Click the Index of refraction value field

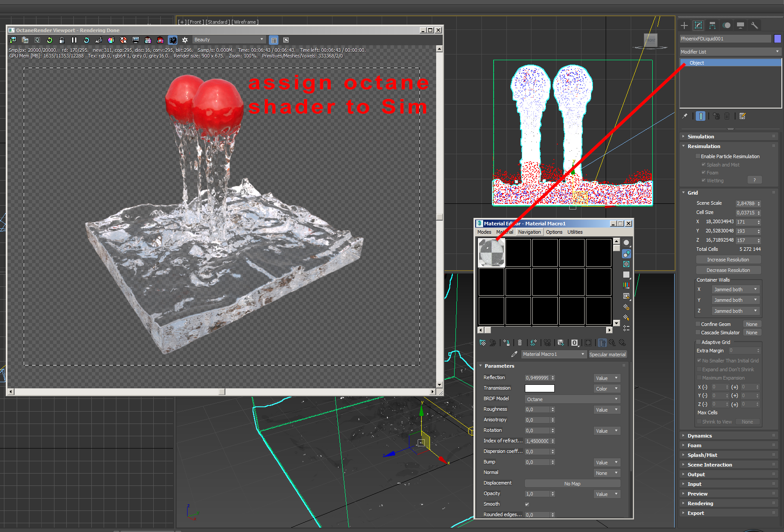point(538,441)
